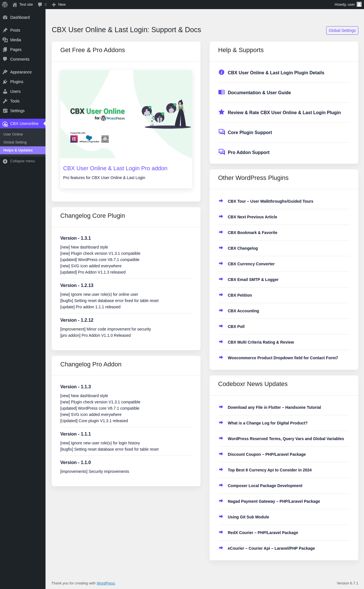Open the Test site home icon
This screenshot has height=589, width=364.
(x=15, y=5)
